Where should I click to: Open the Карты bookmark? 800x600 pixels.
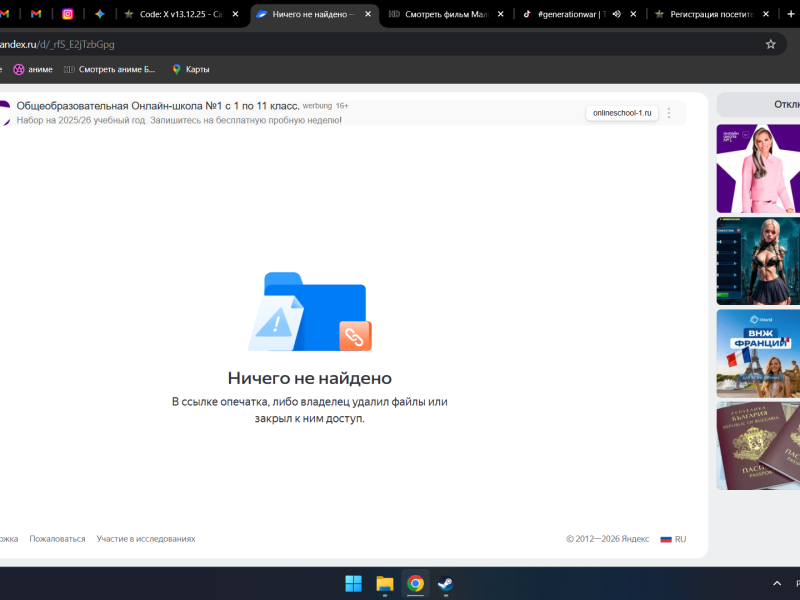pos(190,69)
